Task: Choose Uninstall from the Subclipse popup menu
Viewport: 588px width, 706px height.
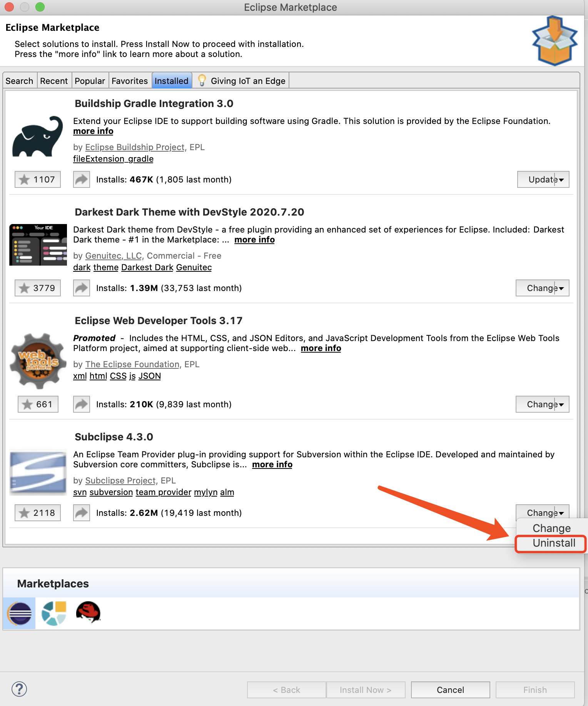Action: pos(554,543)
